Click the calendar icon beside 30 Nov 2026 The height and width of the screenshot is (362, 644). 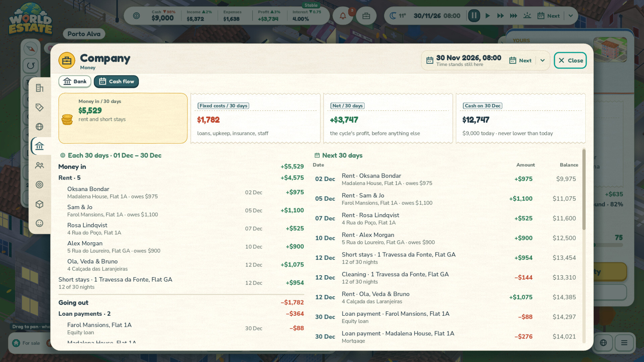(430, 60)
